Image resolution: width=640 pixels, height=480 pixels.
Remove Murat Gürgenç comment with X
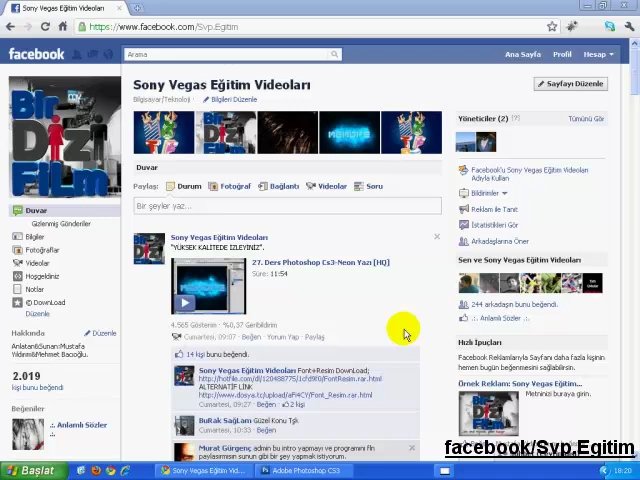412,448
